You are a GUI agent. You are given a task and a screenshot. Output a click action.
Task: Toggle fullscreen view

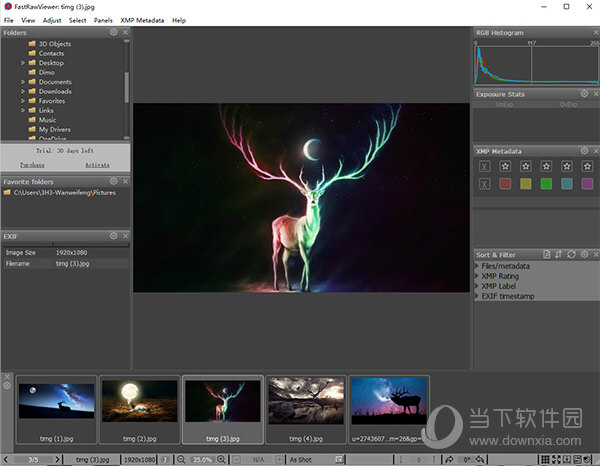tap(556, 459)
